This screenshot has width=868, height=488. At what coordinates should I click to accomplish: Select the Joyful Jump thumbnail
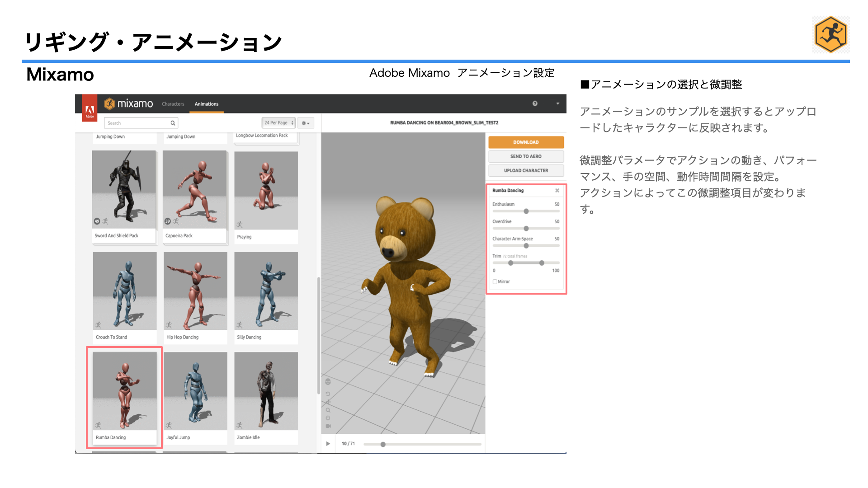pyautogui.click(x=195, y=391)
